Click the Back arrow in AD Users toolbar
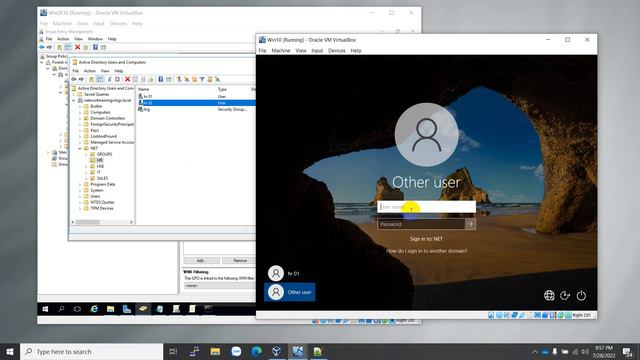 tap(74, 79)
